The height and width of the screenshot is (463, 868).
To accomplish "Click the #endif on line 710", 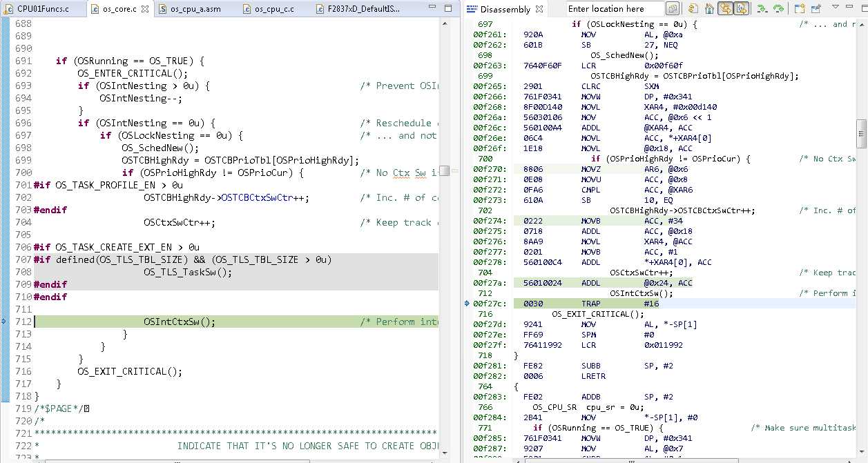I will pyautogui.click(x=50, y=297).
